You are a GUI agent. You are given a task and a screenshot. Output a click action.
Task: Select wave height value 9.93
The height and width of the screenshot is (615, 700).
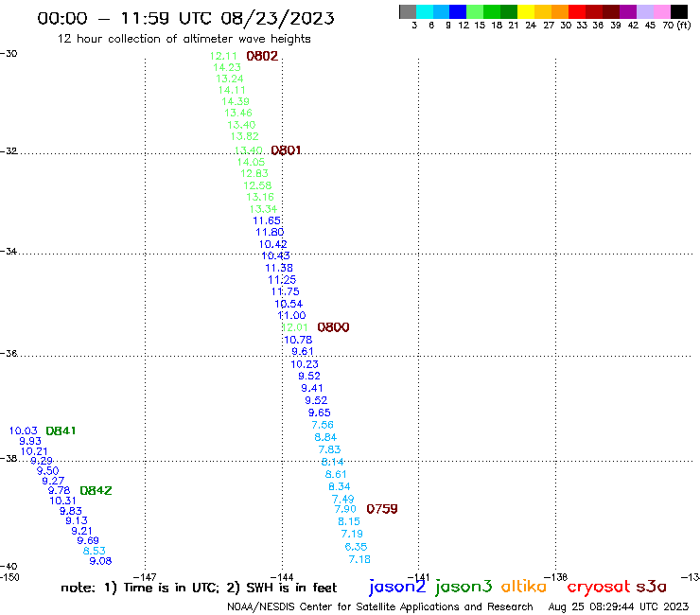pyautogui.click(x=30, y=441)
